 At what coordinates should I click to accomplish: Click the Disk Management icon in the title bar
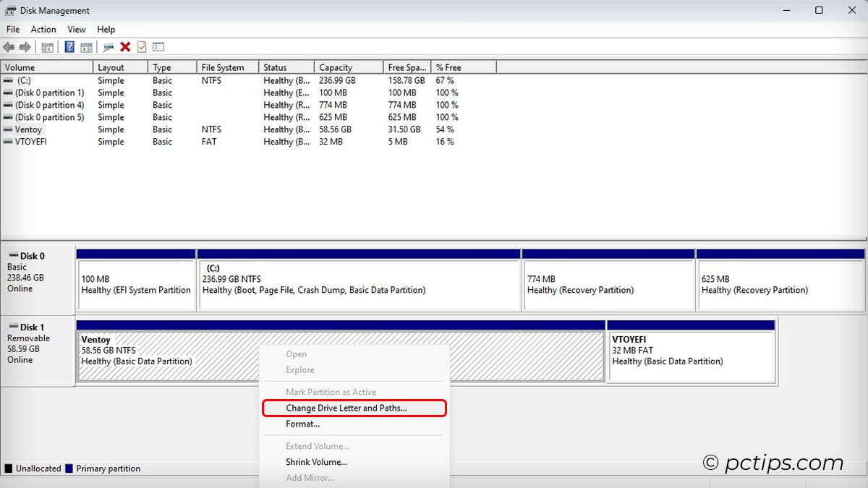(9, 10)
